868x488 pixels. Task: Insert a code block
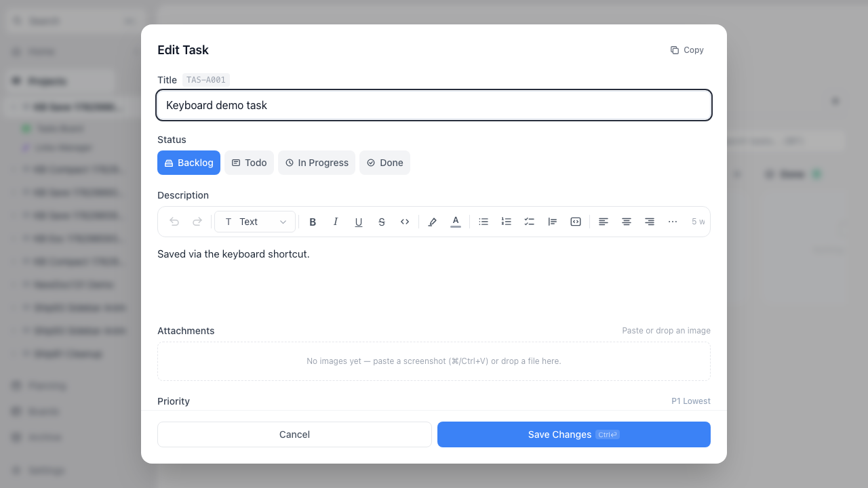pos(576,222)
